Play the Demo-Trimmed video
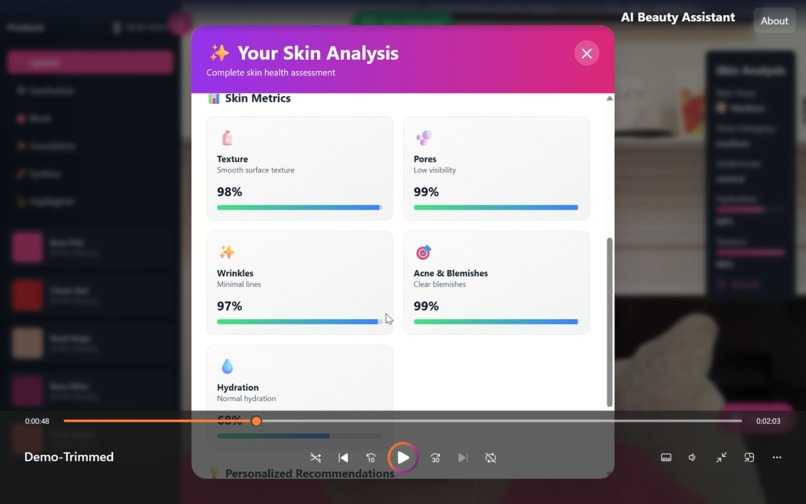Image resolution: width=806 pixels, height=504 pixels. coord(403,458)
